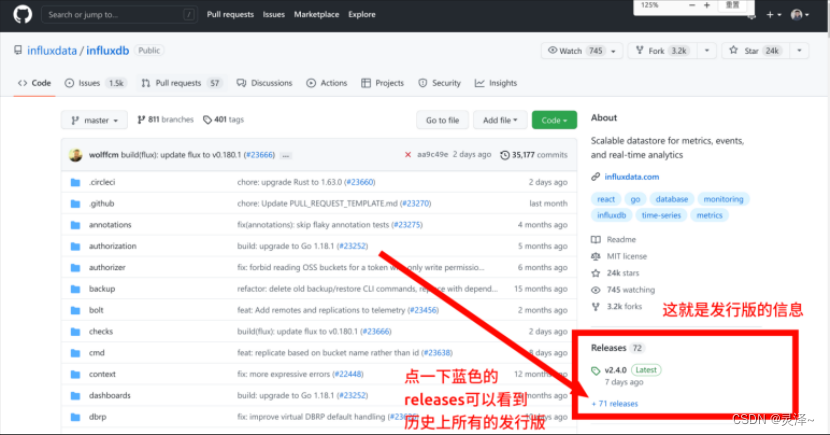The width and height of the screenshot is (830, 435).
Task: Open commit hash aa9c49e
Action: click(432, 155)
